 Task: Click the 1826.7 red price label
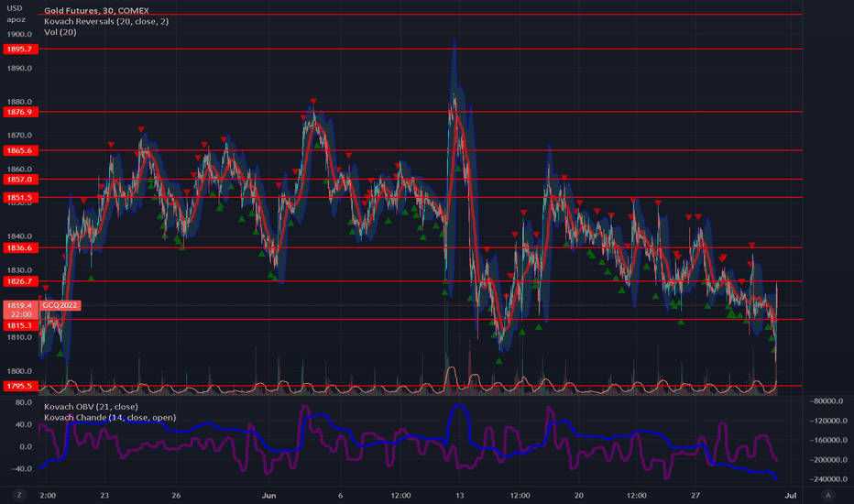click(x=20, y=281)
